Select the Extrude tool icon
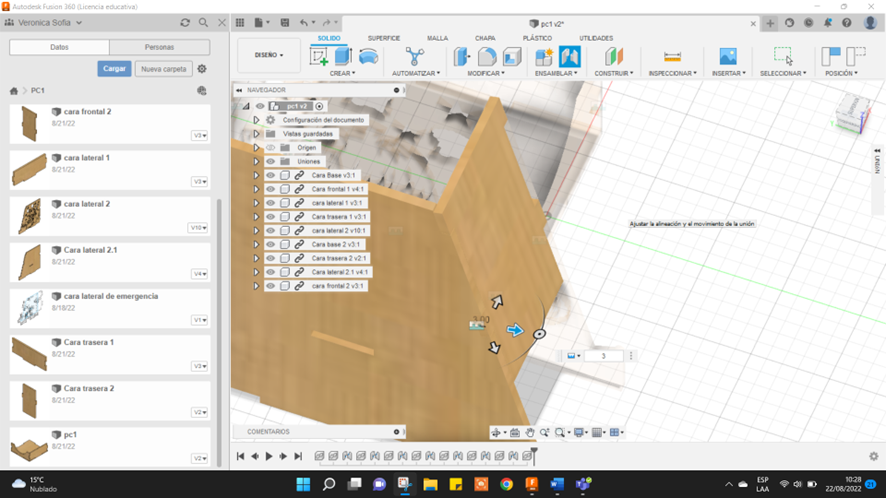 coord(343,57)
